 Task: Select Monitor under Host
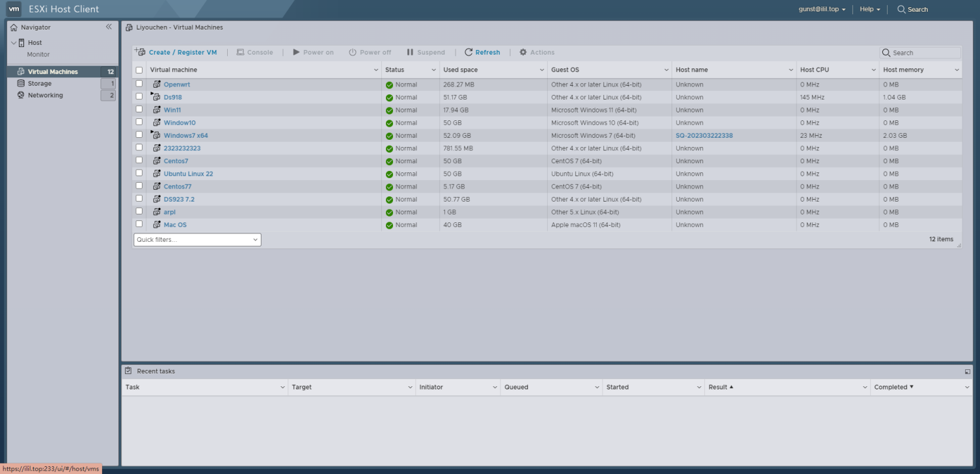pos(38,55)
